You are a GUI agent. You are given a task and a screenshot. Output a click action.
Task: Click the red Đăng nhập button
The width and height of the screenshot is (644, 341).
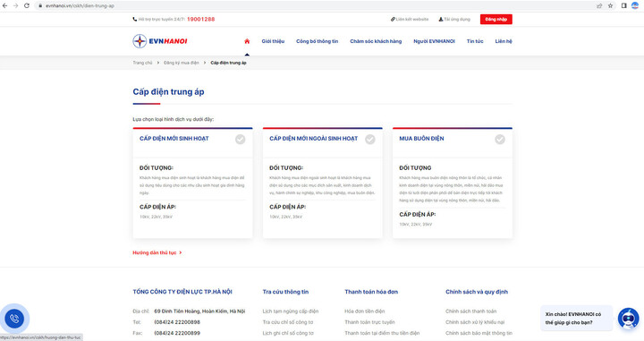pyautogui.click(x=496, y=20)
